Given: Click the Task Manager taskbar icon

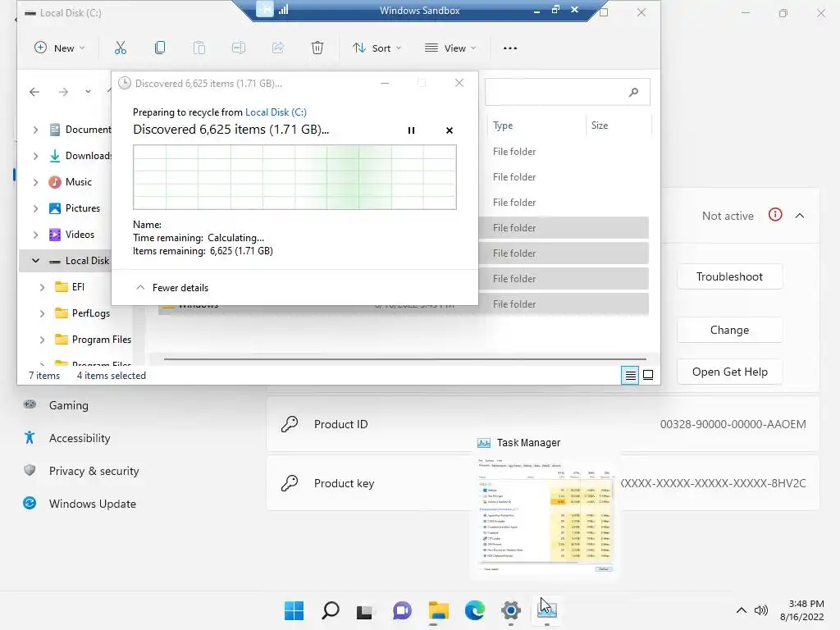Looking at the screenshot, I should click(547, 610).
